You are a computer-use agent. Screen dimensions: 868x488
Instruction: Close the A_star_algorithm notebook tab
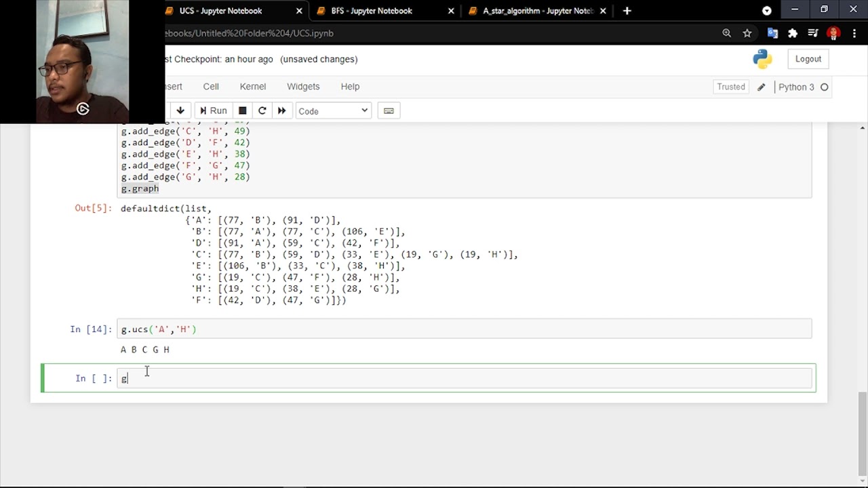603,11
